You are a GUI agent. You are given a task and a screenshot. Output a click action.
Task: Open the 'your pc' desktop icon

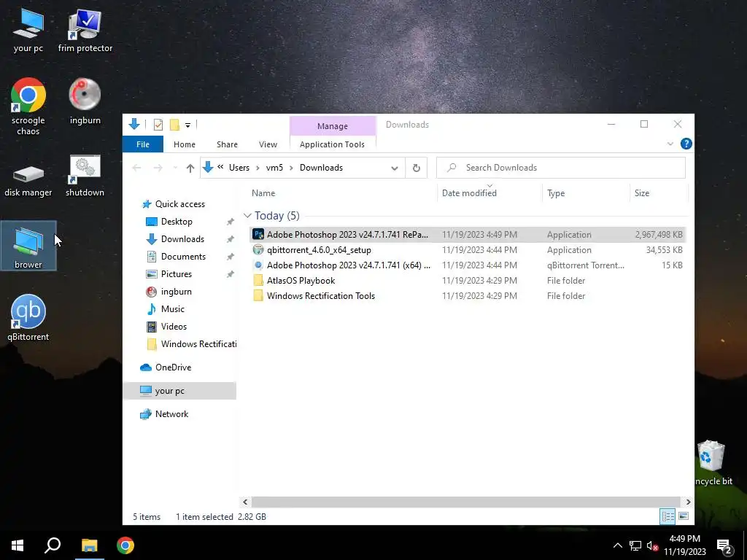[28, 31]
